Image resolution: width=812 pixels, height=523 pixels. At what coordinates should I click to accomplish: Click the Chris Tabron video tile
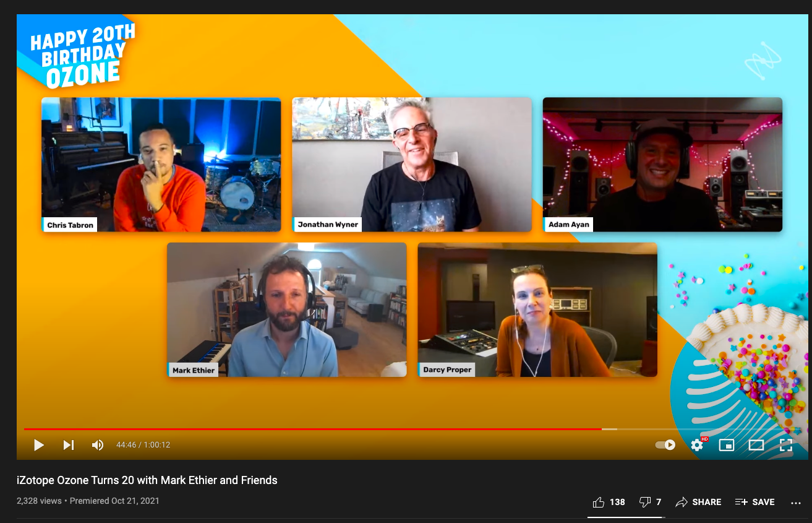[x=161, y=165]
